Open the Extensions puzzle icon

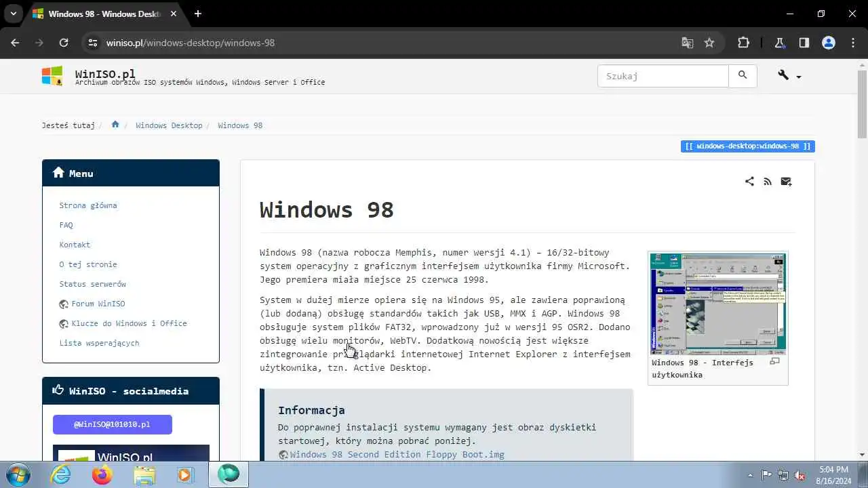pyautogui.click(x=743, y=43)
